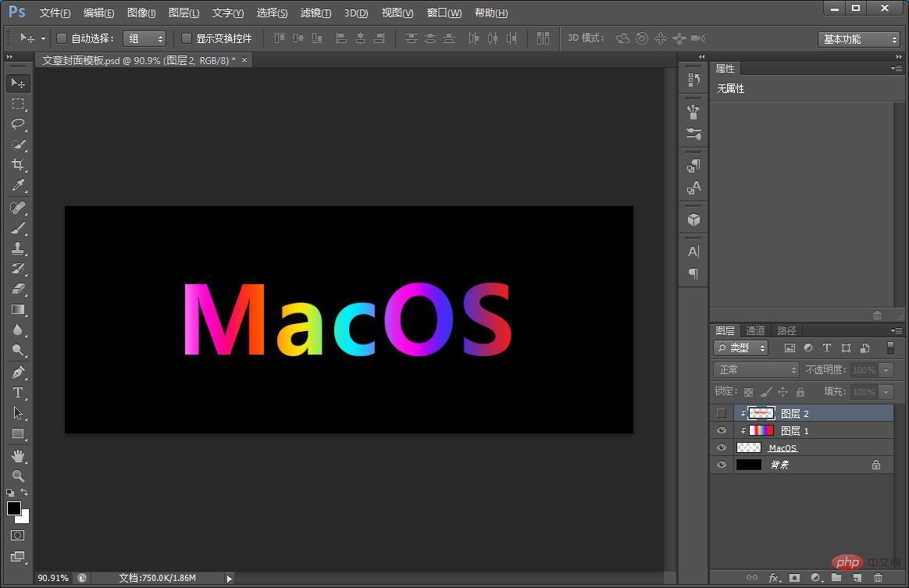Open the 填充 fill arrow
Image resolution: width=909 pixels, height=588 pixels.
[886, 392]
